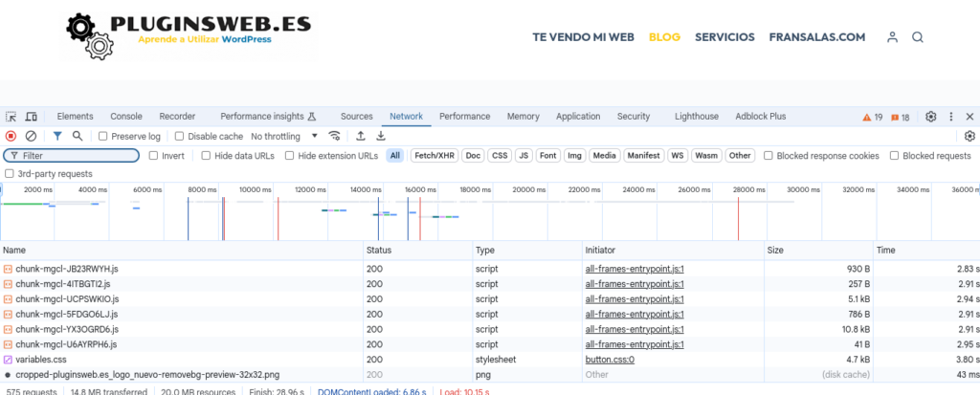Toggle Hide data URLs checkbox
The width and height of the screenshot is (980, 395).
[206, 156]
